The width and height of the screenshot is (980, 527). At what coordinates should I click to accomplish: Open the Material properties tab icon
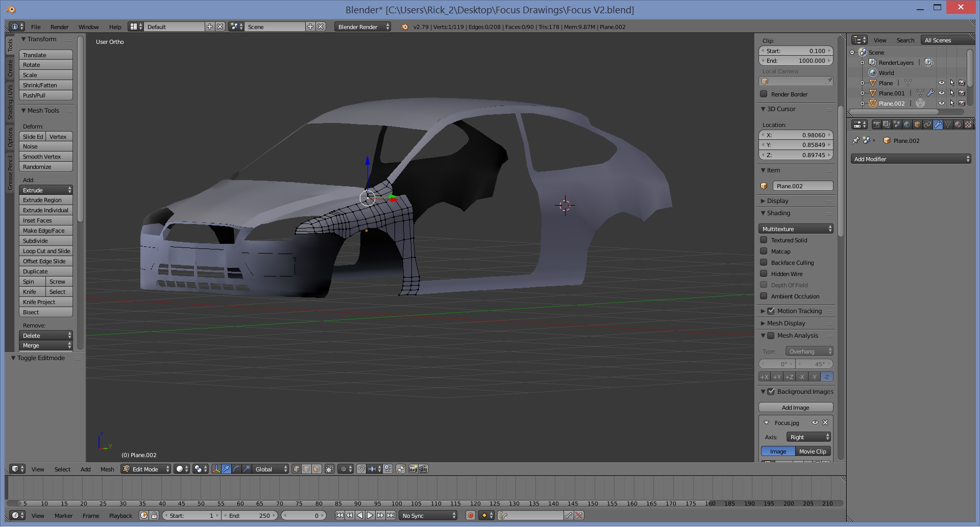pyautogui.click(x=958, y=124)
